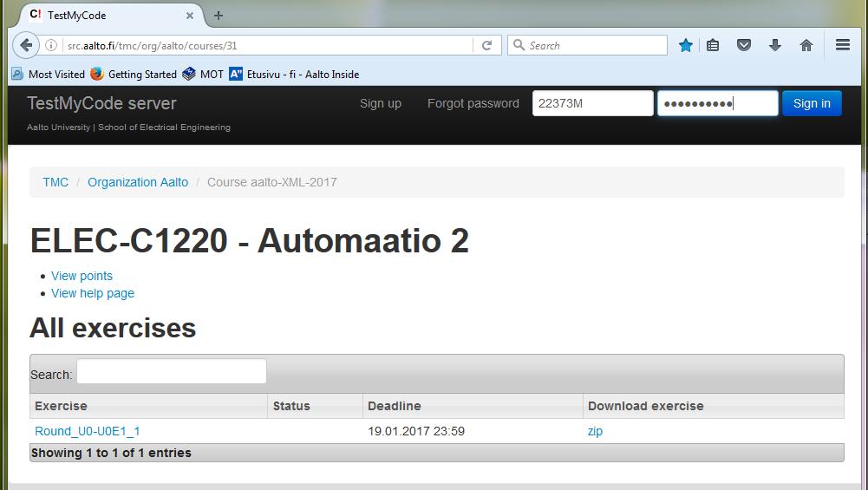Open Getting Started bookmark
868x490 pixels.
click(x=134, y=75)
